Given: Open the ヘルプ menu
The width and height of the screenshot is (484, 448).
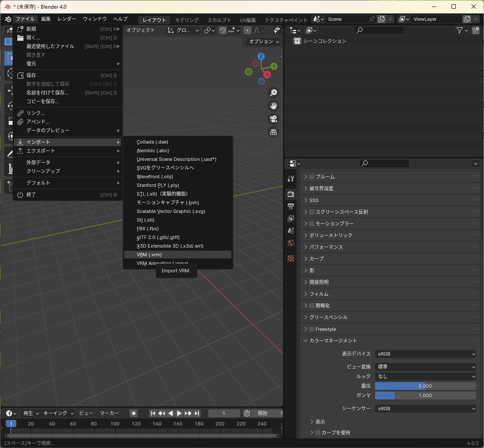Looking at the screenshot, I should [120, 19].
